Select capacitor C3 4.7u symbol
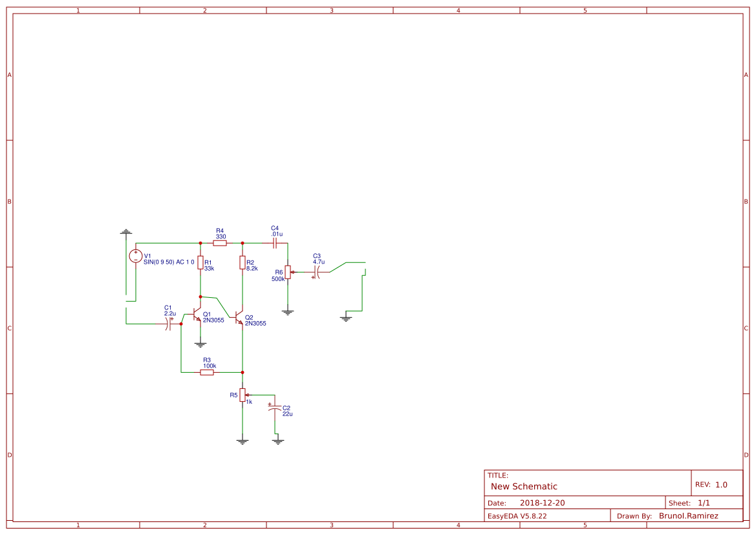Viewport: 756px width, 535px height. [x=317, y=273]
